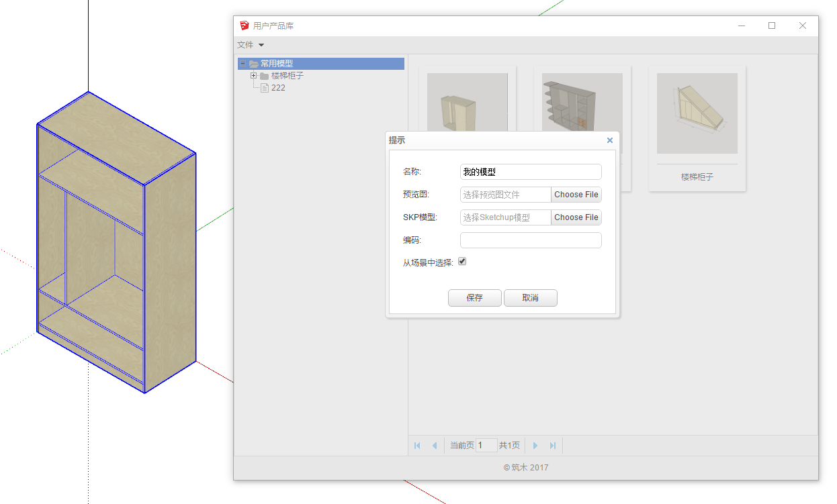Click the document icon beside 222
This screenshot has width=837, height=504.
pos(264,87)
